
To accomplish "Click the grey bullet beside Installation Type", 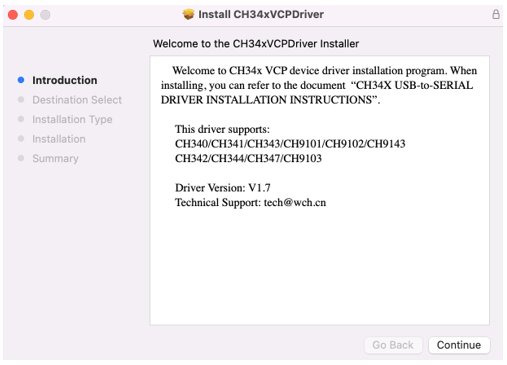I will point(21,119).
